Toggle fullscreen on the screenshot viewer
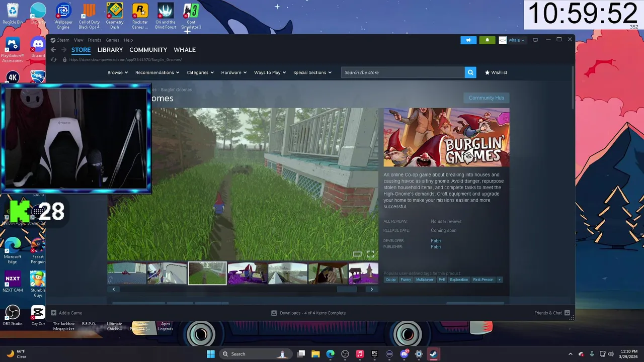The width and height of the screenshot is (644, 362). [x=371, y=254]
